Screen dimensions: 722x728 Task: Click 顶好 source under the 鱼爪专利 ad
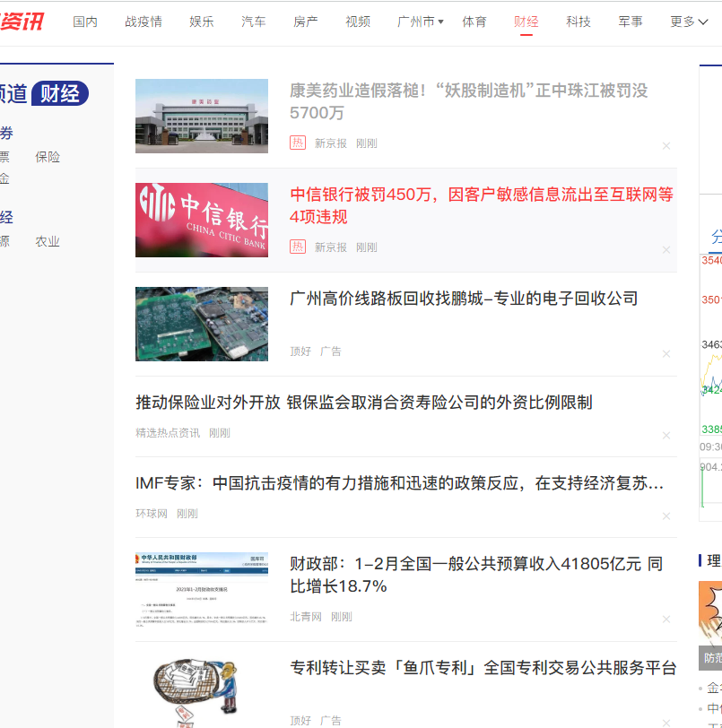coord(300,721)
